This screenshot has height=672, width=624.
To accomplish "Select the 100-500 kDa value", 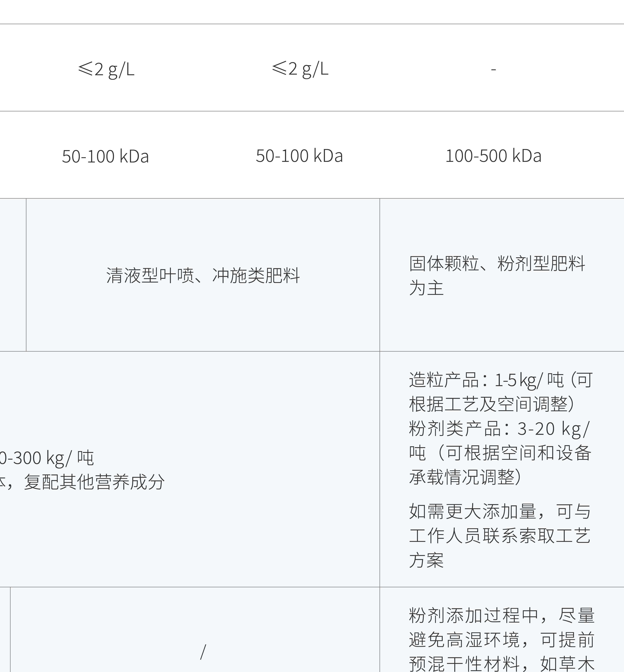I will point(493,155).
